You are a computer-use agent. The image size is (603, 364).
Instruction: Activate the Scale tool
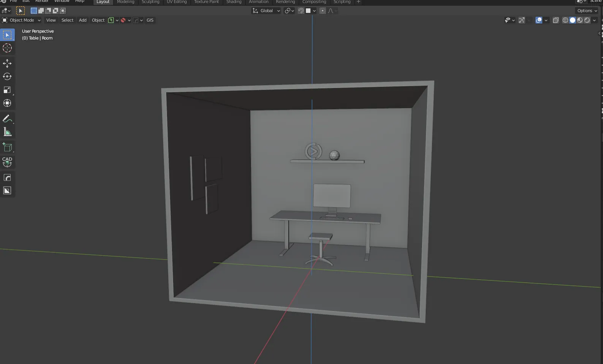pyautogui.click(x=7, y=90)
